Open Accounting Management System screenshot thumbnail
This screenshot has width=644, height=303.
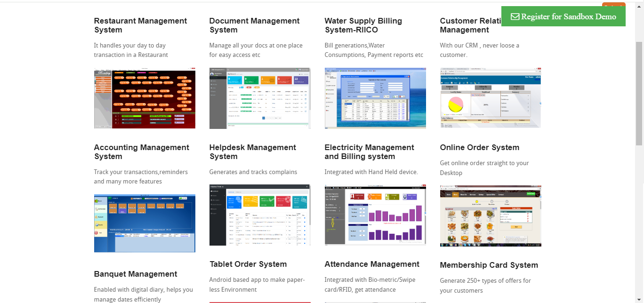pyautogui.click(x=145, y=223)
